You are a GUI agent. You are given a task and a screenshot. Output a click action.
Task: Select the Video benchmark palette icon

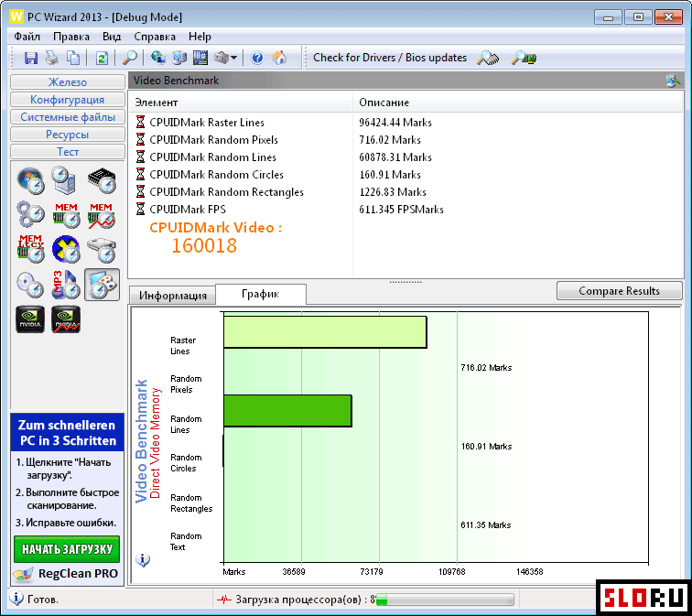102,285
